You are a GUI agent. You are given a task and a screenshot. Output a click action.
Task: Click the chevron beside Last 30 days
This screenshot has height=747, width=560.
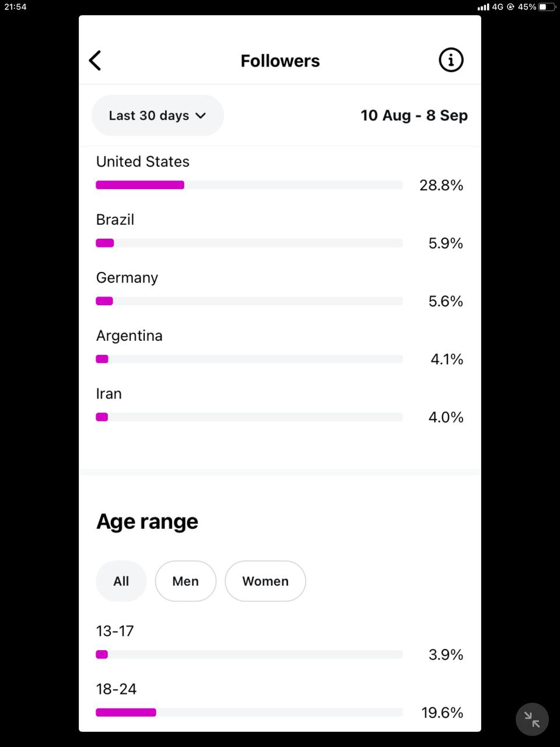pyautogui.click(x=201, y=116)
